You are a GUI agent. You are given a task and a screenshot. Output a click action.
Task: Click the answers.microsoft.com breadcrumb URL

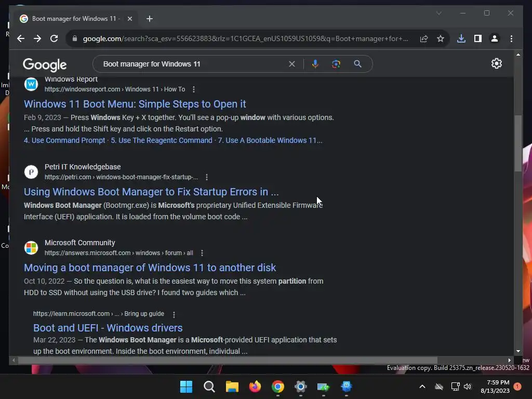[x=119, y=253]
